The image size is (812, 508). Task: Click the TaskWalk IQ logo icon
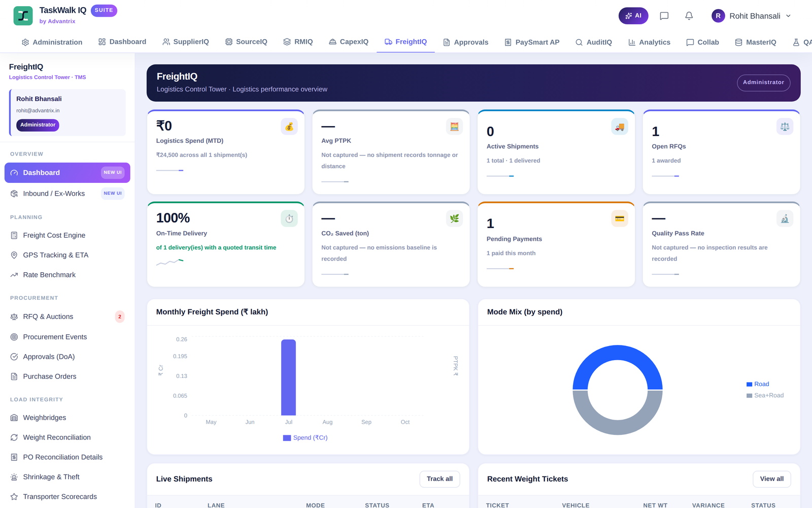[23, 16]
